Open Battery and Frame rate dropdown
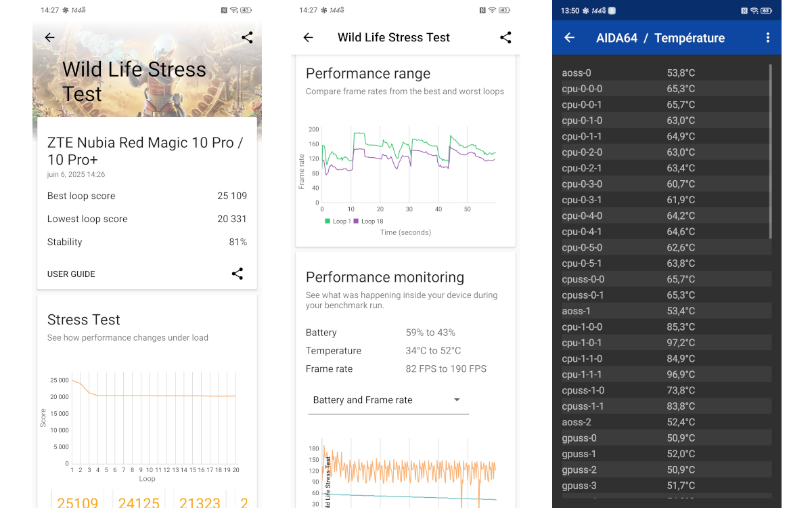812x508 pixels. point(388,400)
